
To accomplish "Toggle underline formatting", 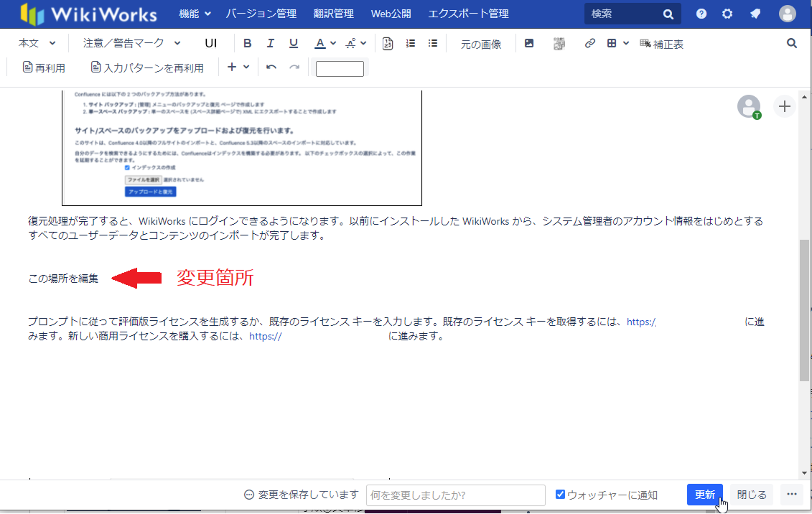I will click(293, 43).
